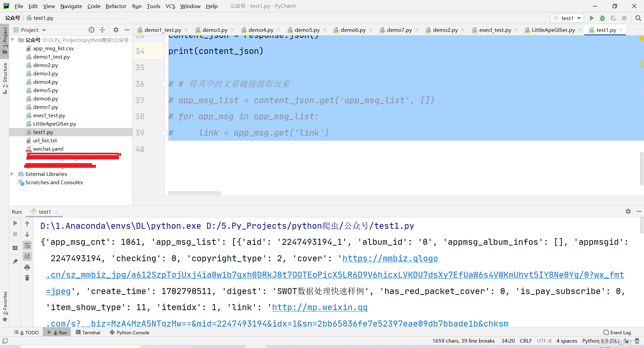Screen dimensions: 644x348
Task: Close the test1 Run tab
Action: (x=56, y=212)
